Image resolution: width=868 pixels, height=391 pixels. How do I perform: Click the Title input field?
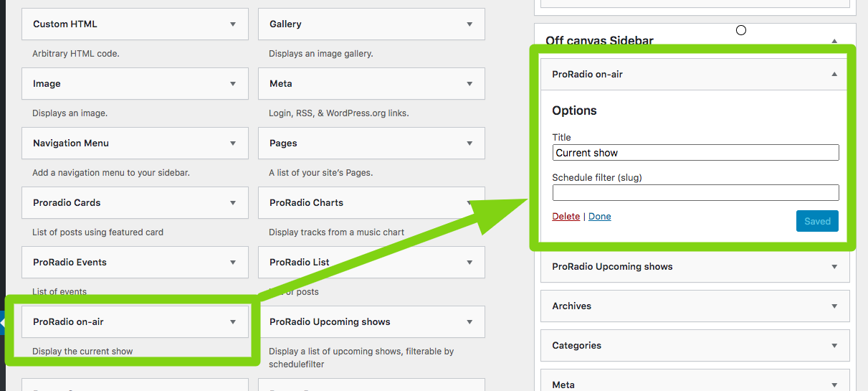tap(695, 153)
